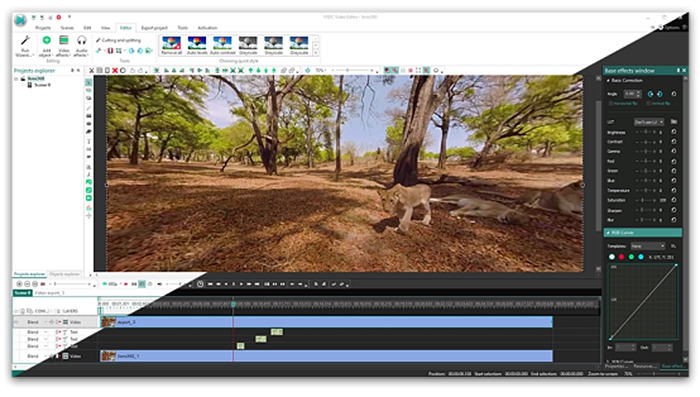Collapse the RGB Curves section
700x397 pixels.
pos(608,233)
